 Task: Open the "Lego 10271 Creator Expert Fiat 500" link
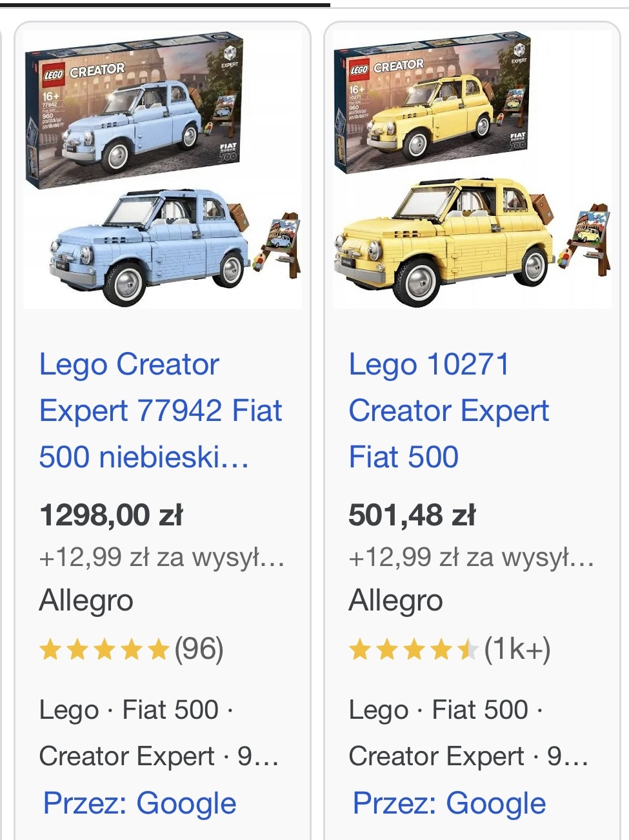point(449,411)
